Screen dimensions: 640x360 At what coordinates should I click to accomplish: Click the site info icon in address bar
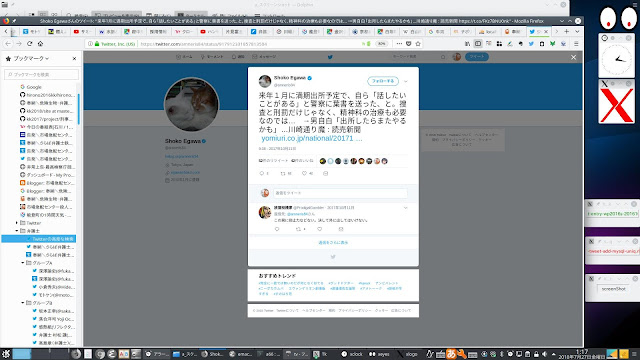click(x=90, y=44)
